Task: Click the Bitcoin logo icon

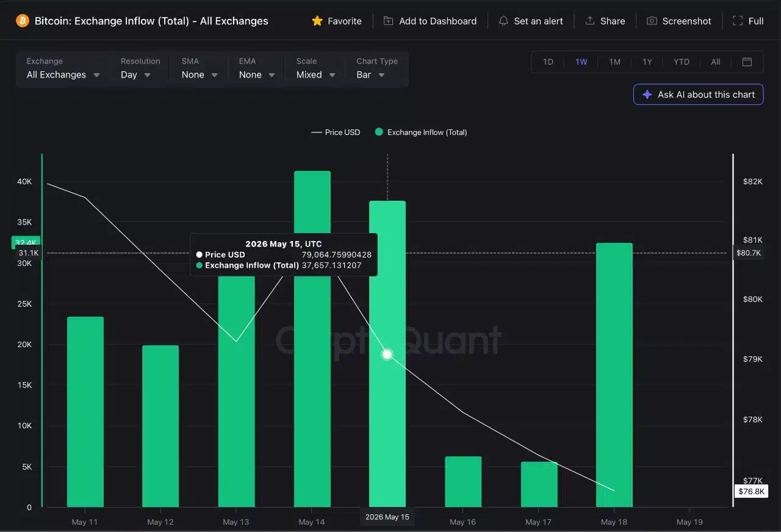Action: (x=23, y=21)
